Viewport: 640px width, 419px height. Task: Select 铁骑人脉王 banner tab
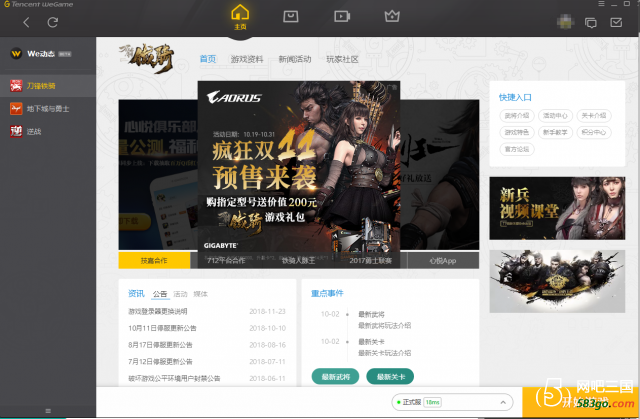coord(298,260)
